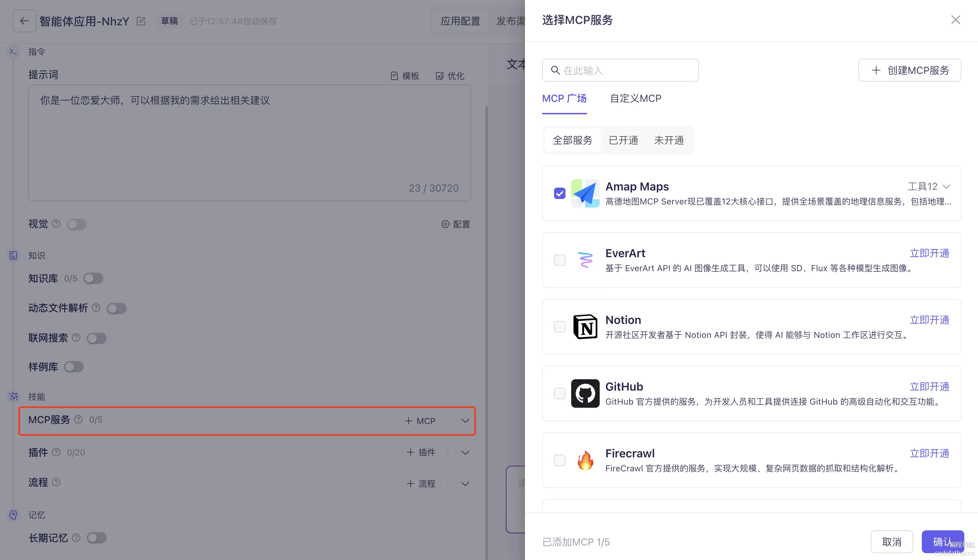Click the GitHub service logo
Screen dimensions: 978x560
pyautogui.click(x=585, y=393)
